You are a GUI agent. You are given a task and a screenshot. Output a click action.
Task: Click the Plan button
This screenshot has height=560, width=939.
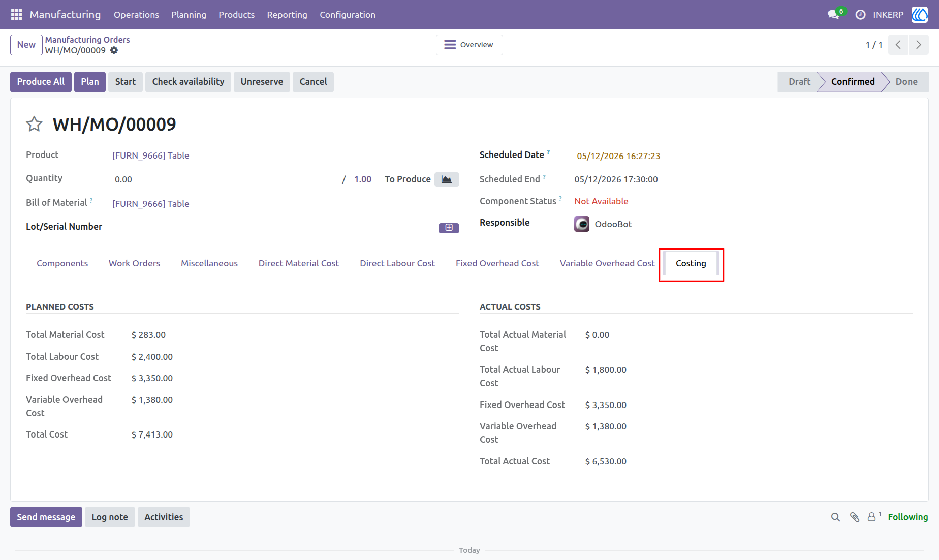tap(90, 82)
